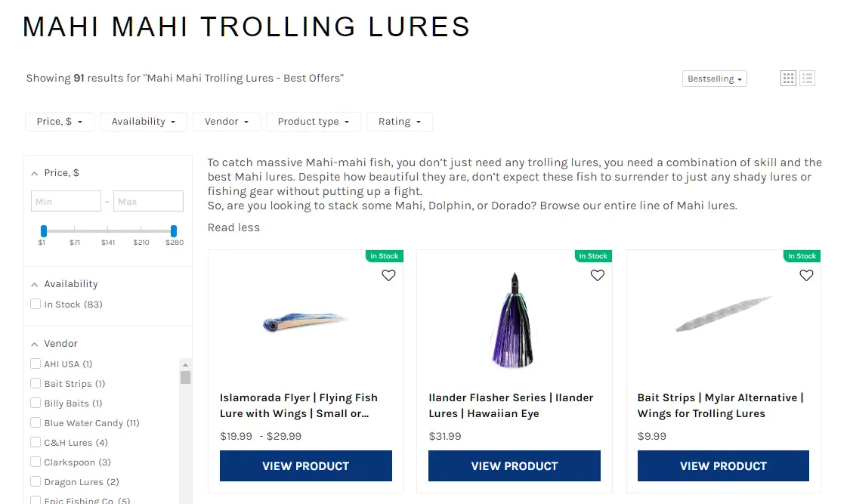Click the Min price input field
The image size is (850, 504).
click(66, 202)
